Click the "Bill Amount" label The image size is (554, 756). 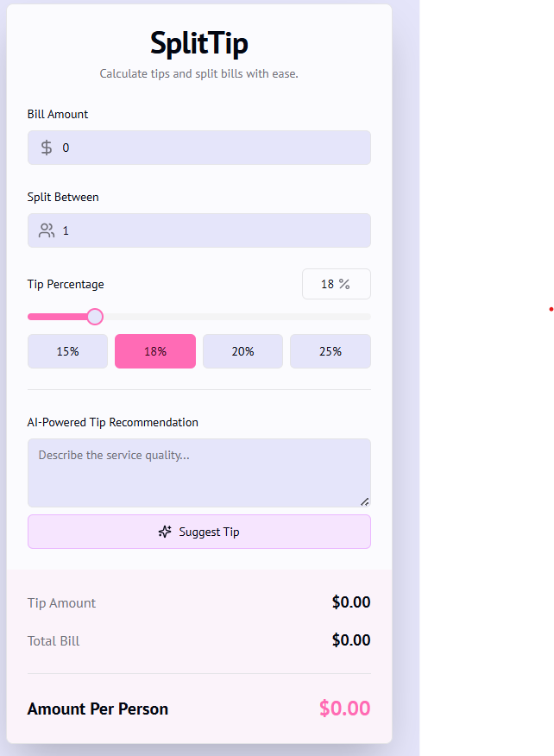[58, 114]
